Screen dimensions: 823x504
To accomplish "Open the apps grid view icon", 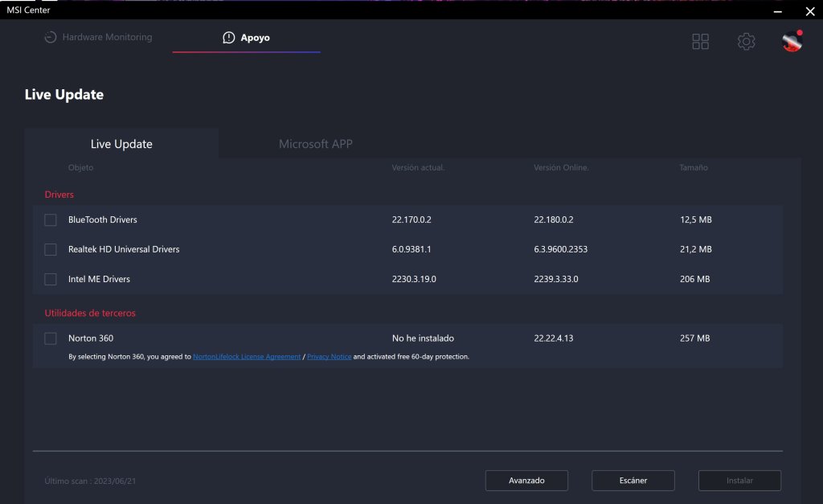I will pos(700,42).
